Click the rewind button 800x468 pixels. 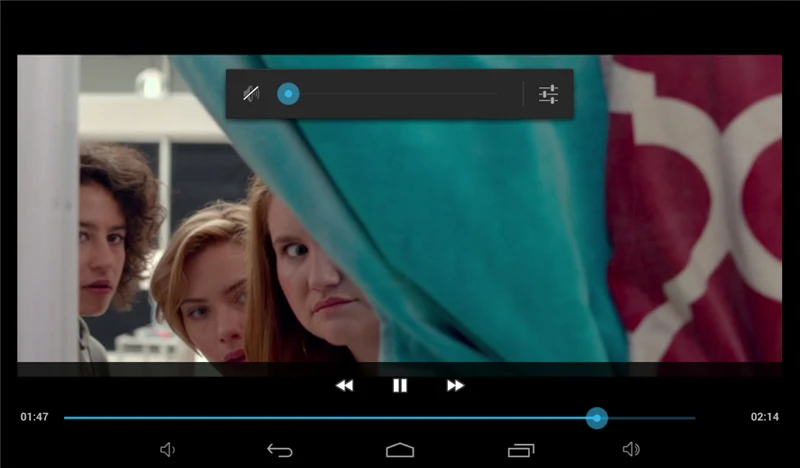(x=345, y=386)
